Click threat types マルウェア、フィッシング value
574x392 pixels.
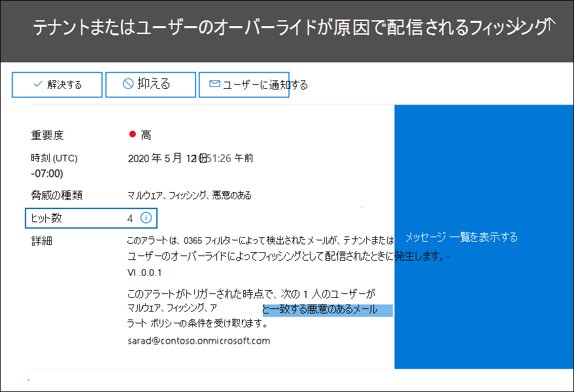pos(189,195)
